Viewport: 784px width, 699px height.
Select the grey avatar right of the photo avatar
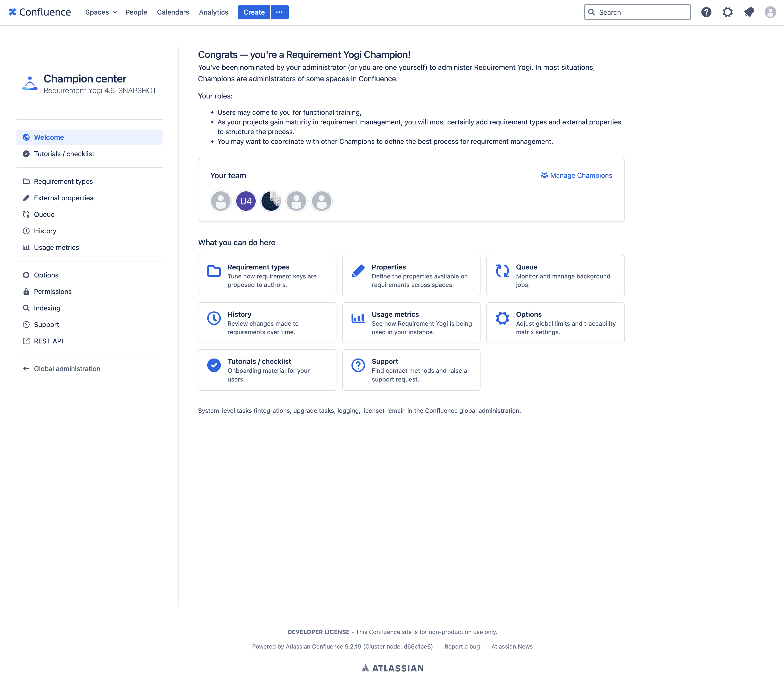click(296, 201)
